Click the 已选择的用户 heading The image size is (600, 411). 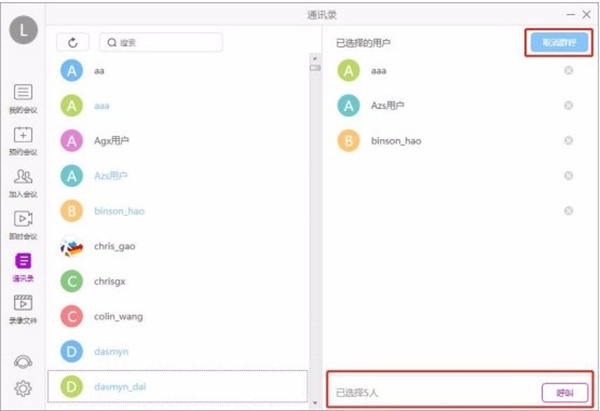coord(363,43)
